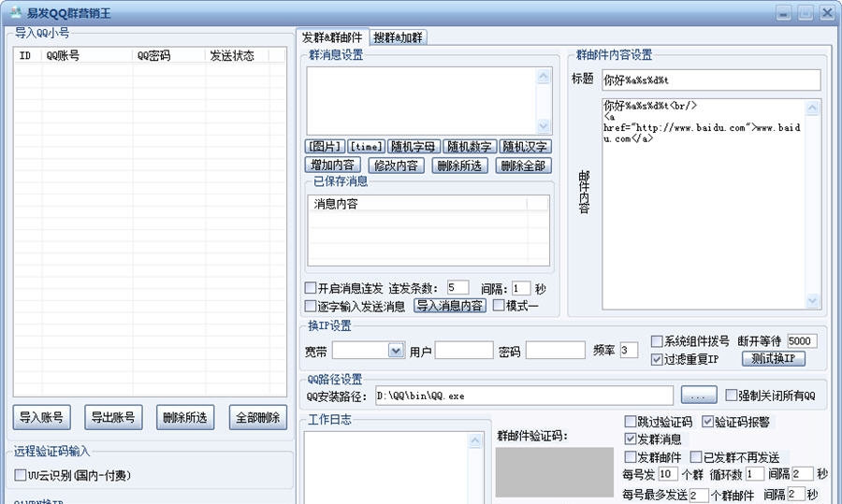Browse for QQ path with ... button
The height and width of the screenshot is (504, 842).
(x=699, y=395)
